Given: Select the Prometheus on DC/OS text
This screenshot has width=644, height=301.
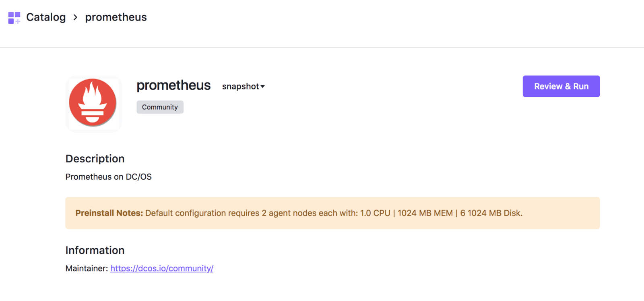Looking at the screenshot, I should point(109,177).
